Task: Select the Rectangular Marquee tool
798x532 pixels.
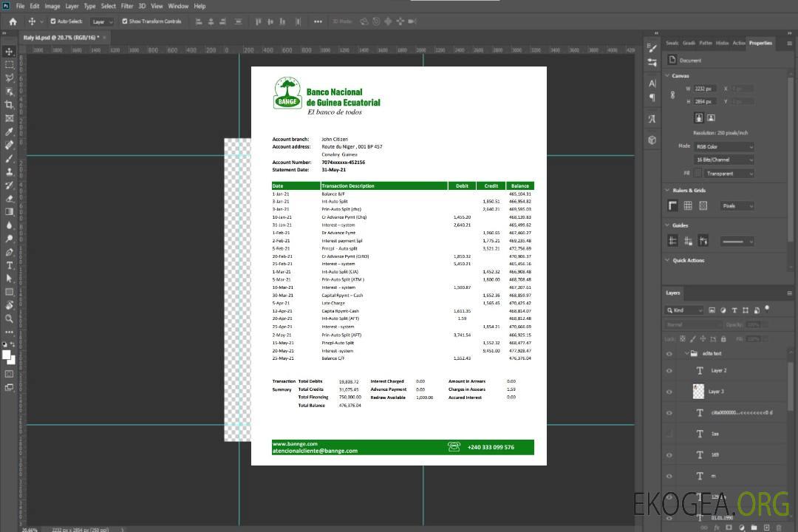Action: click(9, 65)
